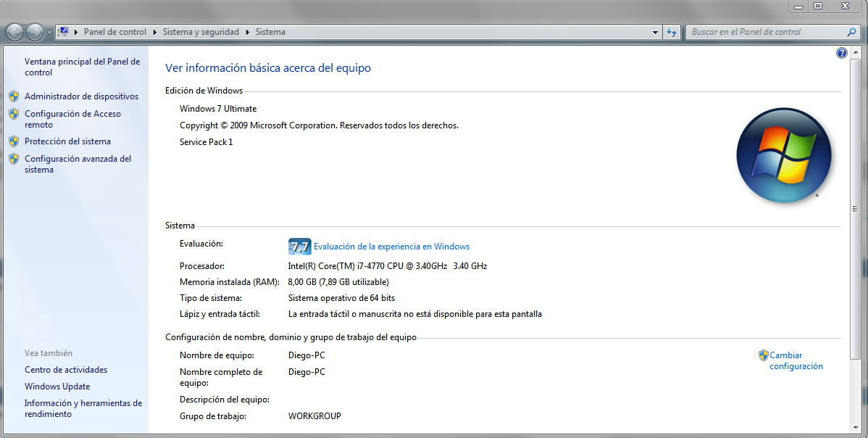Click Cambiar configuración link
Screen dimensions: 868x438
pos(796,360)
